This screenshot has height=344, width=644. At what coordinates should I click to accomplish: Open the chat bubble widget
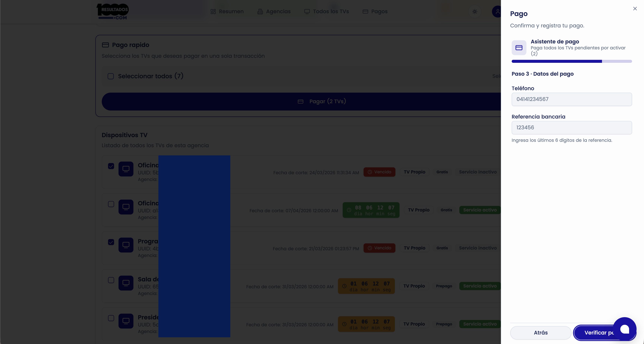point(624,329)
